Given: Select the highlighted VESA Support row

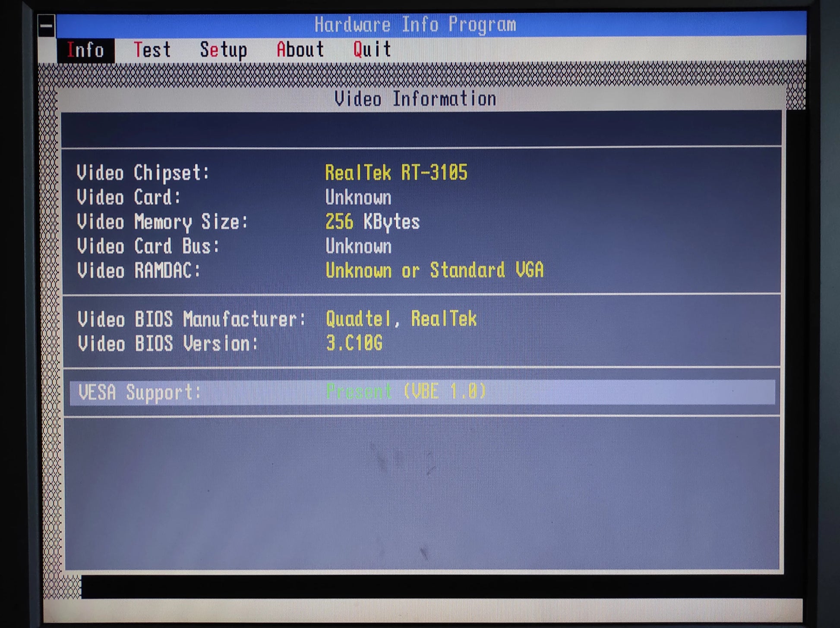Looking at the screenshot, I should pyautogui.click(x=422, y=392).
